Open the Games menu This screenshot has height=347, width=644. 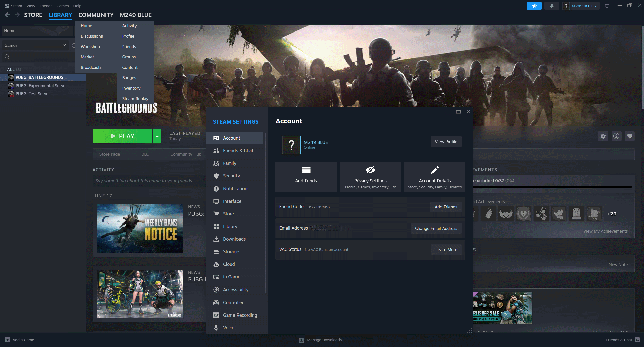63,6
